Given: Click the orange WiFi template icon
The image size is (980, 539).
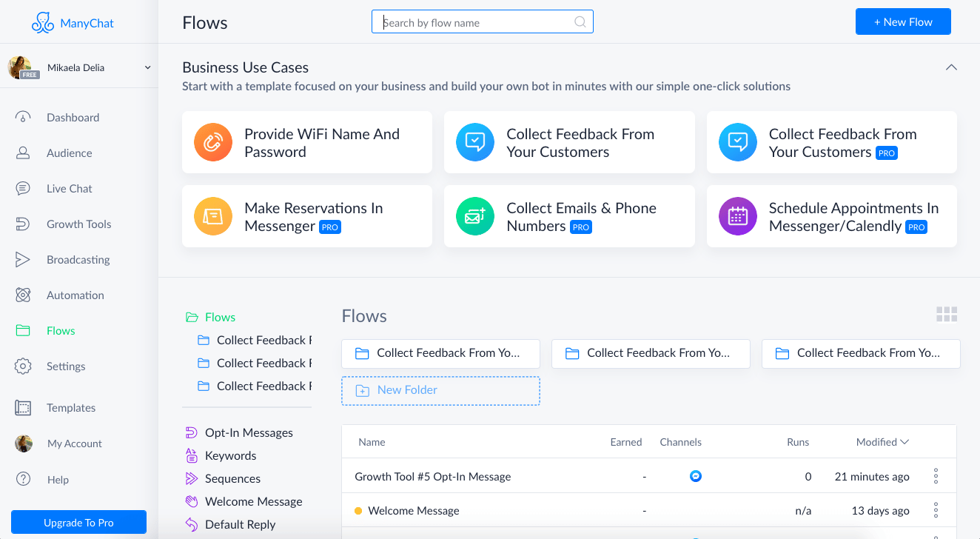Looking at the screenshot, I should pyautogui.click(x=213, y=142).
